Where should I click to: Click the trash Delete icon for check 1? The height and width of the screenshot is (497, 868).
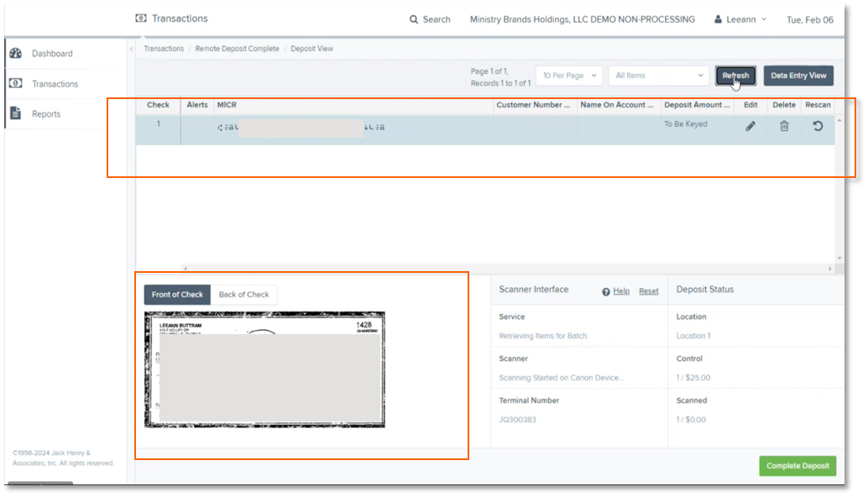click(784, 126)
